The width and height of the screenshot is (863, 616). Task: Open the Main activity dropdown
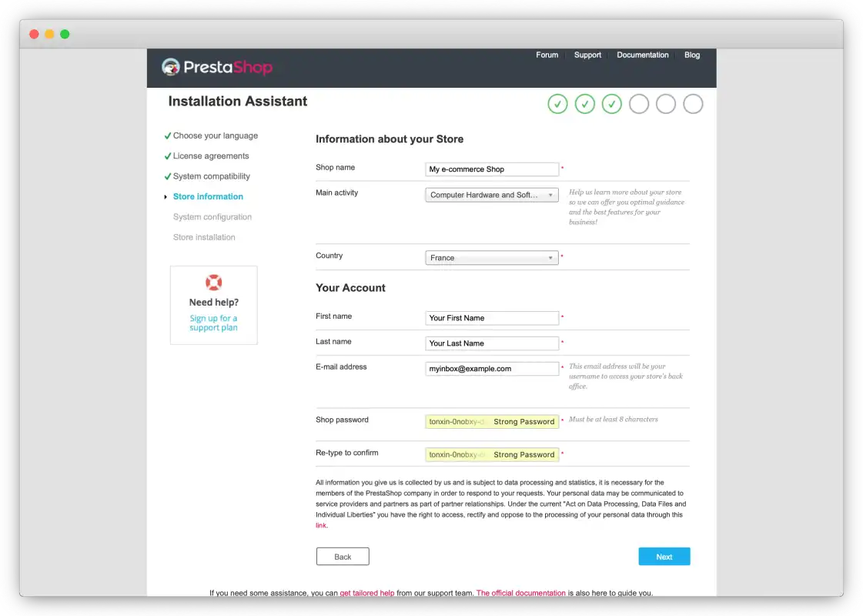[491, 195]
